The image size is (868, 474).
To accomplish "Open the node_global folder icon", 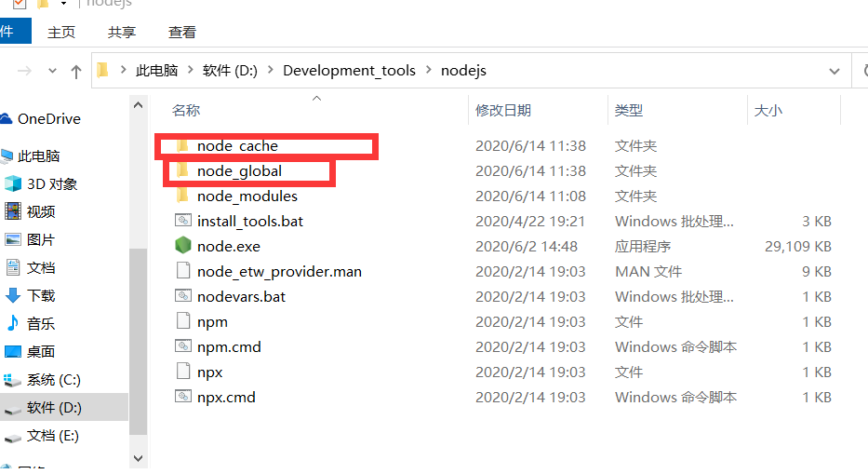I will pos(182,170).
